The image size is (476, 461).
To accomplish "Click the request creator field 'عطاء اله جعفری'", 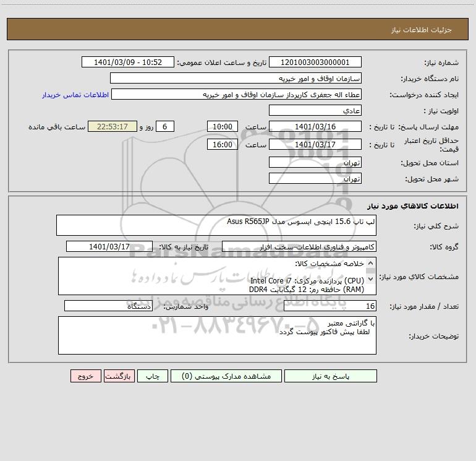I will [x=236, y=94].
